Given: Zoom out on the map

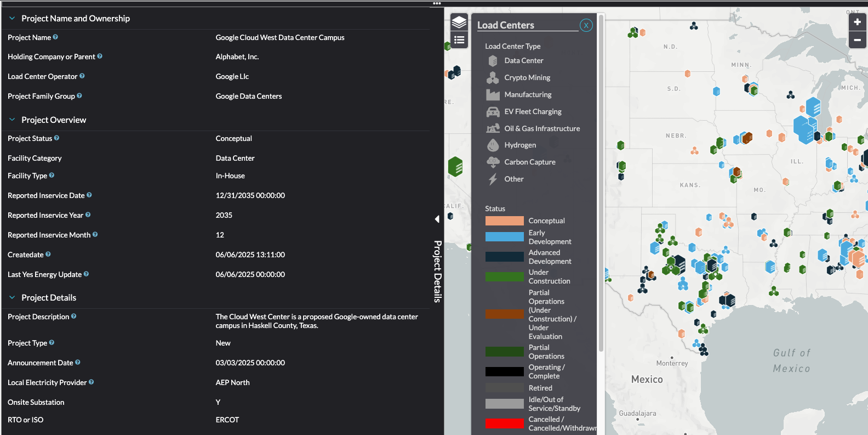Looking at the screenshot, I should coord(858,40).
